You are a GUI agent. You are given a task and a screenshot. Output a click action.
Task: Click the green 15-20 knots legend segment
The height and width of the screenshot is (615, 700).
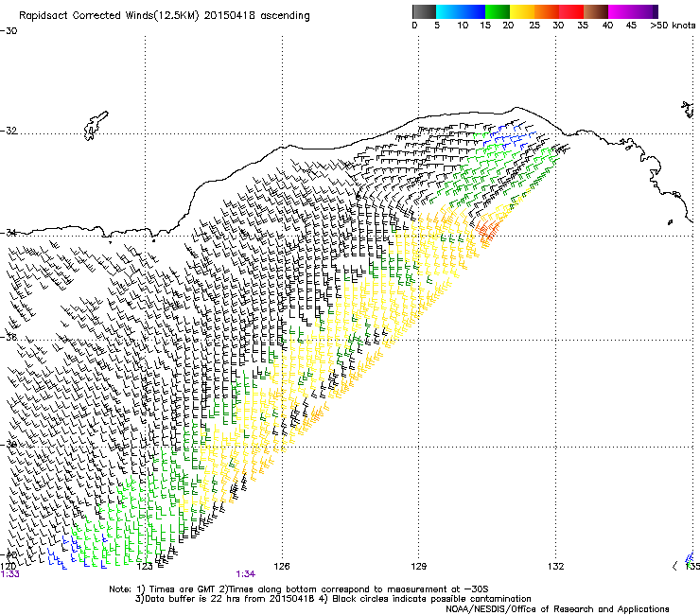(498, 11)
